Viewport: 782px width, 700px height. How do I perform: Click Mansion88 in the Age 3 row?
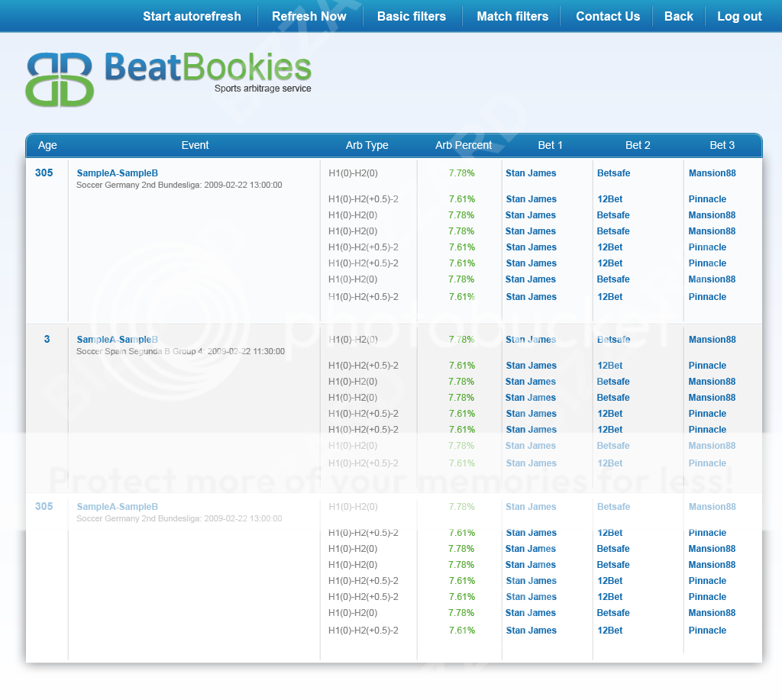[713, 340]
